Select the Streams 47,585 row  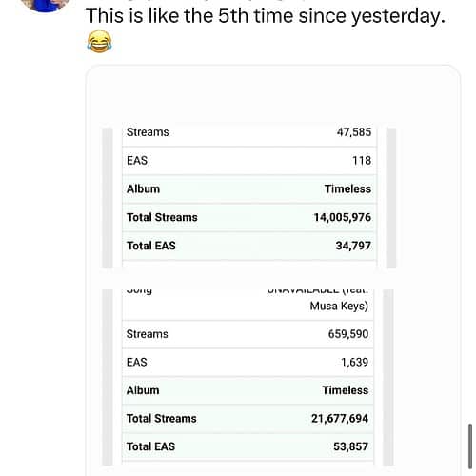pos(249,132)
